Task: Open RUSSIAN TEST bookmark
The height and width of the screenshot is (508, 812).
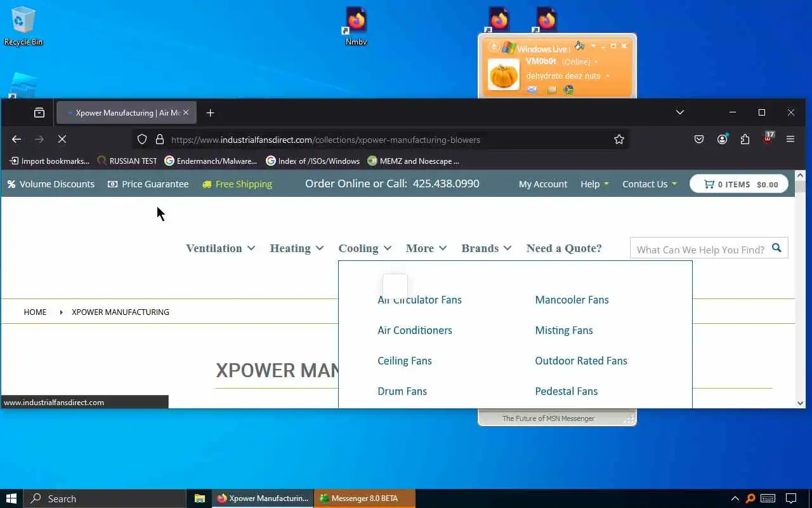Action: coord(127,161)
